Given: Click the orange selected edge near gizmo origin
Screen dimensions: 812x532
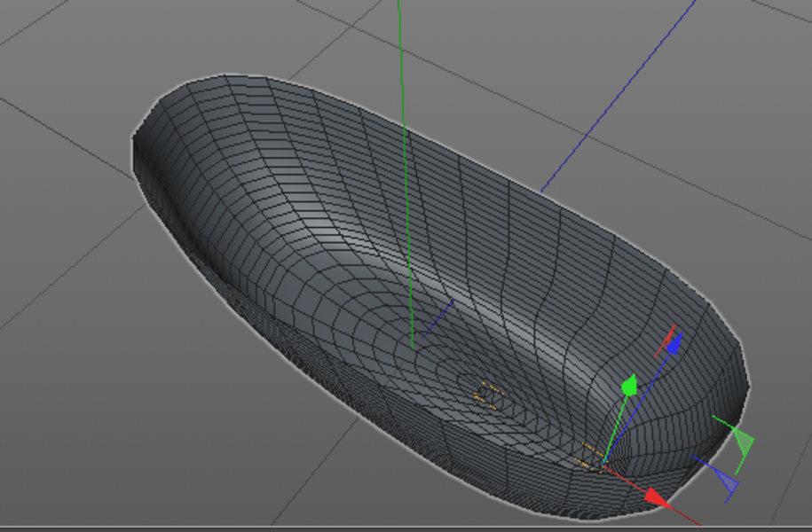Looking at the screenshot, I should [x=588, y=457].
